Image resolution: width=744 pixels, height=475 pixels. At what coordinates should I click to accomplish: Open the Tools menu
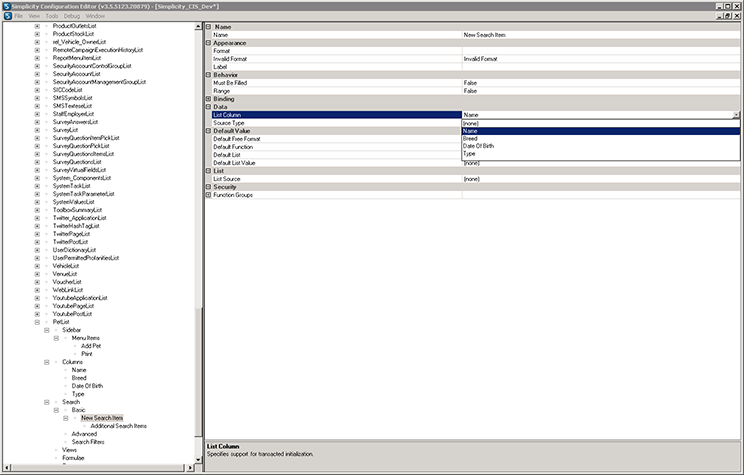pos(52,16)
